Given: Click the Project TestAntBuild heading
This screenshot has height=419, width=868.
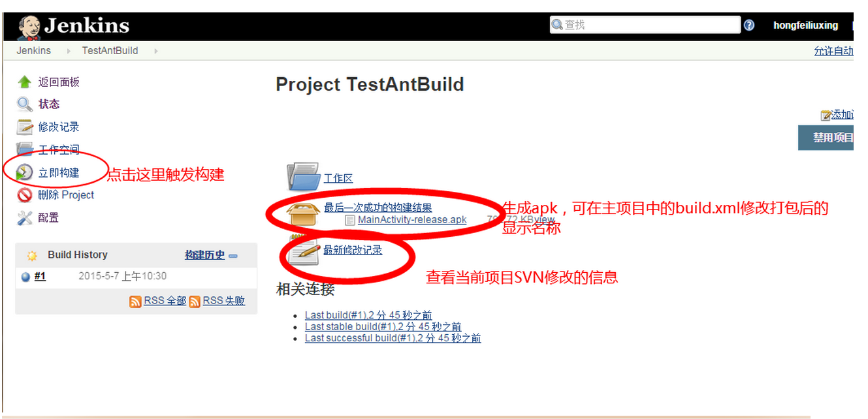Looking at the screenshot, I should tap(370, 85).
